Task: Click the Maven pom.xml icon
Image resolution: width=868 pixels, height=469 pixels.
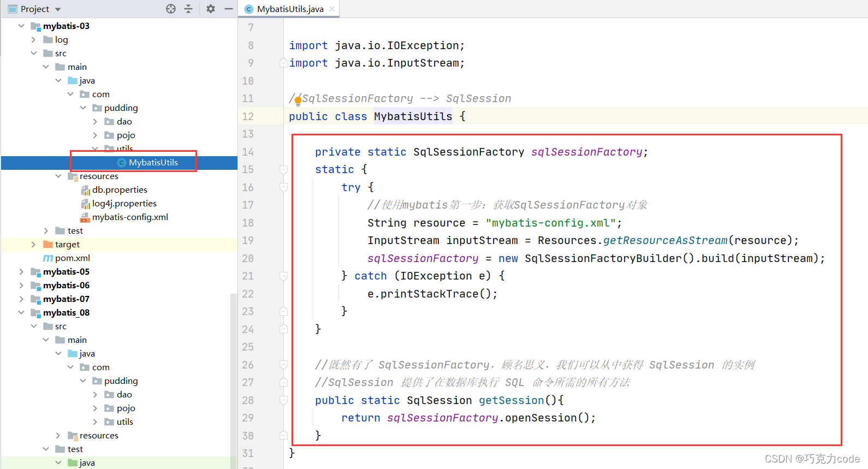Action: (x=48, y=258)
